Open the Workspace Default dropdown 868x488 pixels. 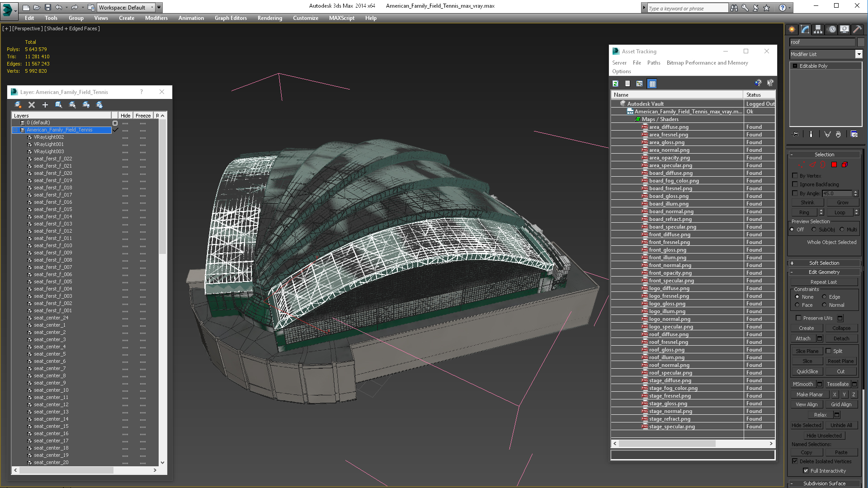pyautogui.click(x=126, y=7)
